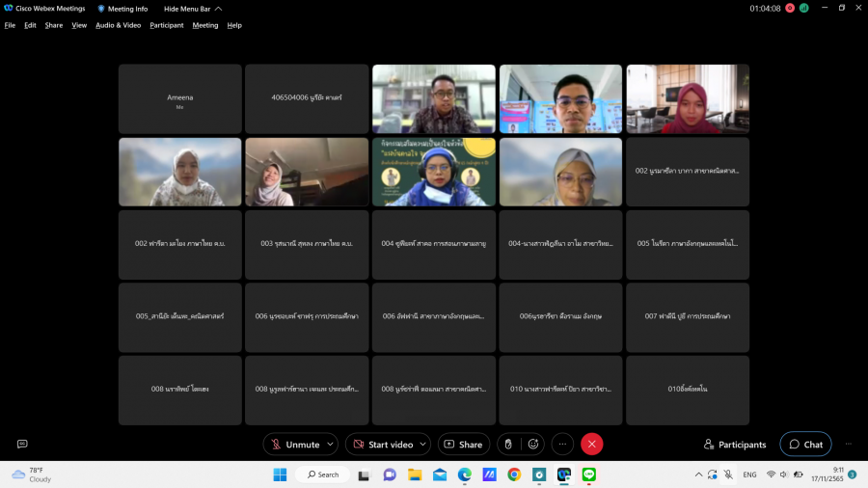
Task: Open the Participant menu
Action: [166, 25]
